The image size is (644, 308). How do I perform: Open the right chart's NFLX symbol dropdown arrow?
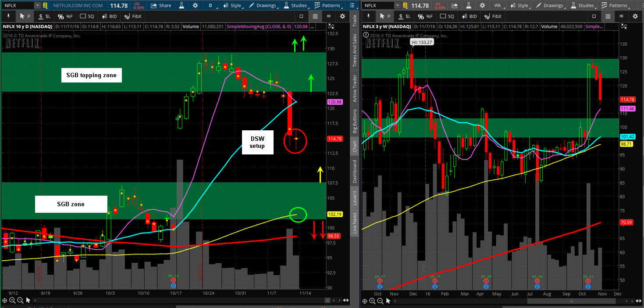(x=398, y=6)
